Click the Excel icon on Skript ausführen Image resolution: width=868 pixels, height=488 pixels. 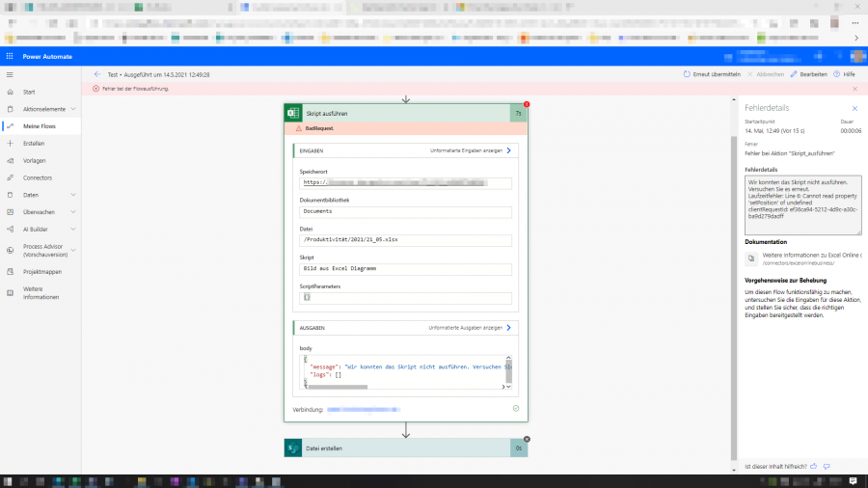point(293,113)
